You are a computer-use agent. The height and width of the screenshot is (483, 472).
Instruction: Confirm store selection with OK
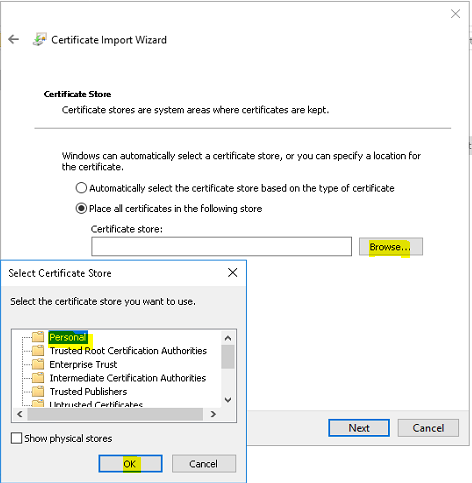(130, 464)
